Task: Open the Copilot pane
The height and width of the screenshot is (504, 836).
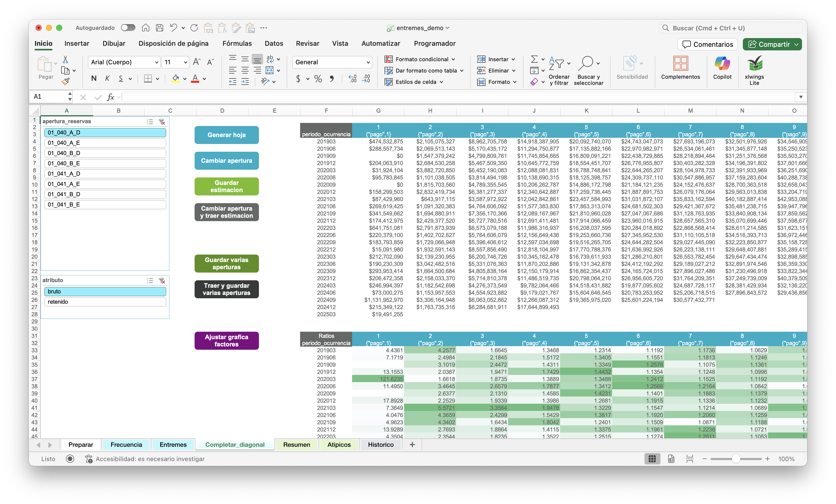Action: pos(722,68)
